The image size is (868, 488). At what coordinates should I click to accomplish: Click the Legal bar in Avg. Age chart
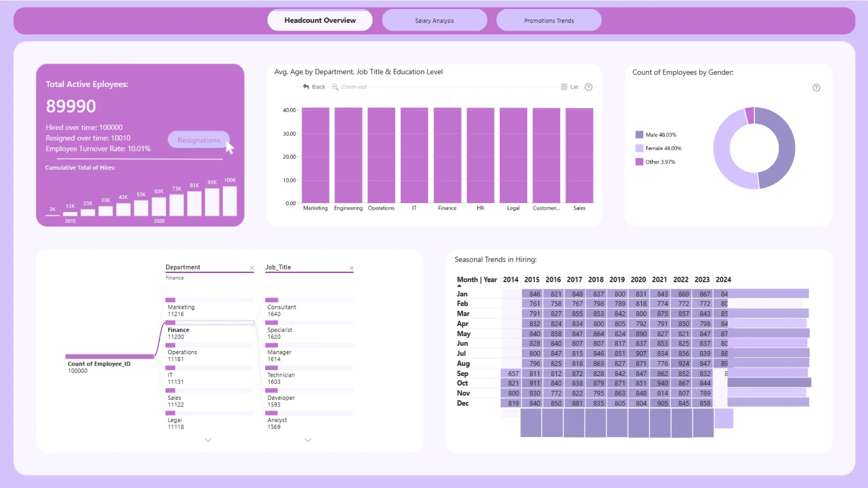point(513,155)
